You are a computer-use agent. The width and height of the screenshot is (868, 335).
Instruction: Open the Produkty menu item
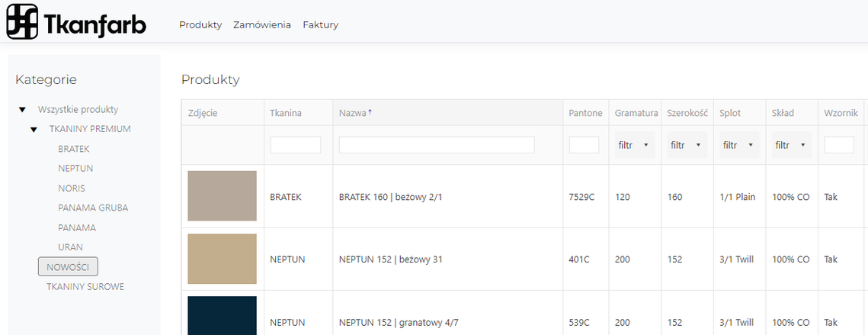click(x=200, y=25)
